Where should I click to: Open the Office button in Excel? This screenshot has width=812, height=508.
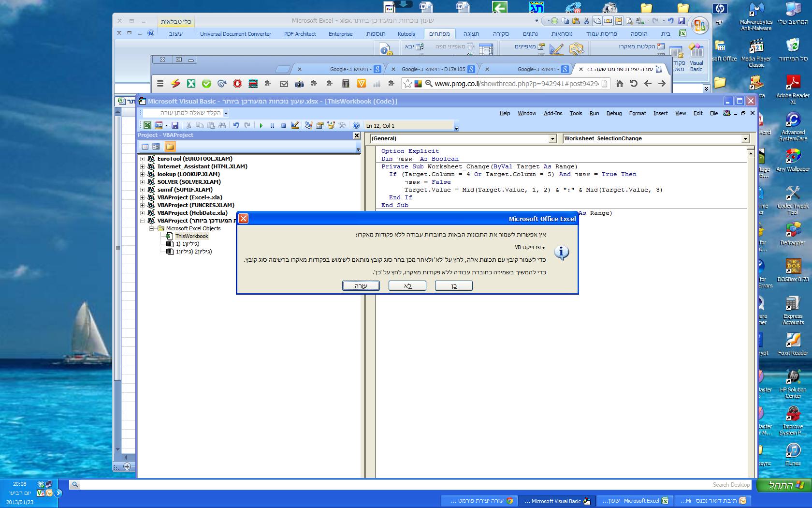699,26
